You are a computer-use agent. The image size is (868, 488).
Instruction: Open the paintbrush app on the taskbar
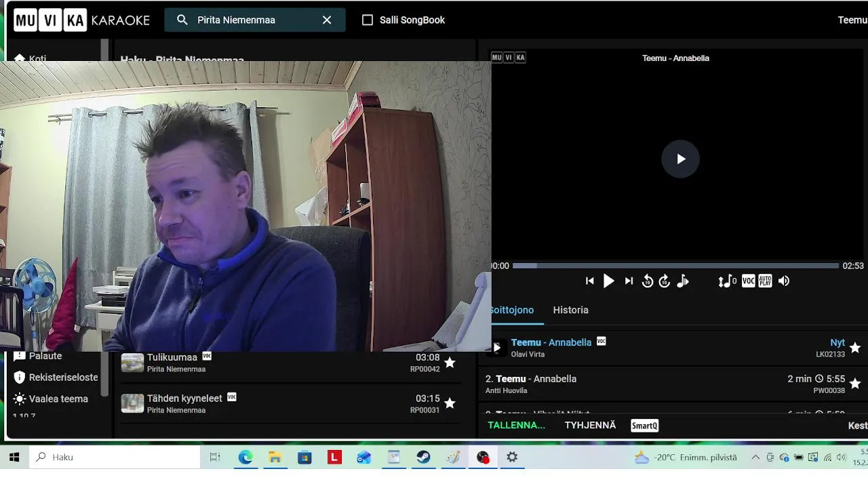pyautogui.click(x=453, y=457)
